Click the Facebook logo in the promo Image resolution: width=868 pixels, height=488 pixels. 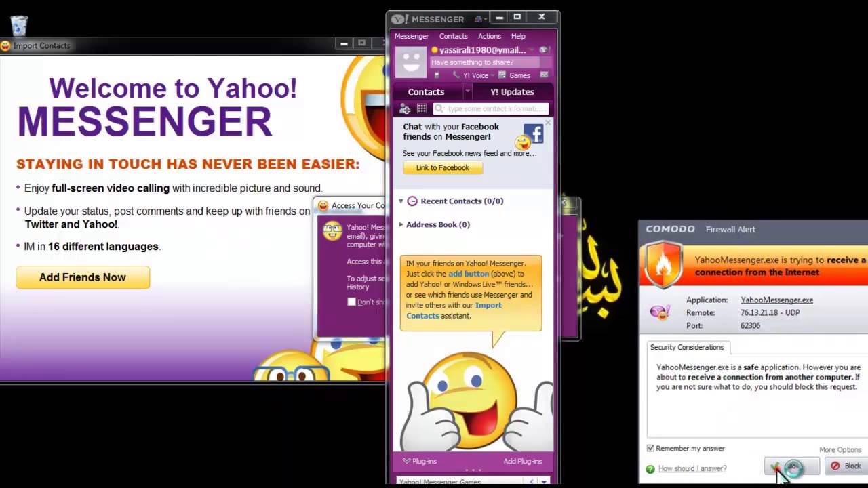534,134
